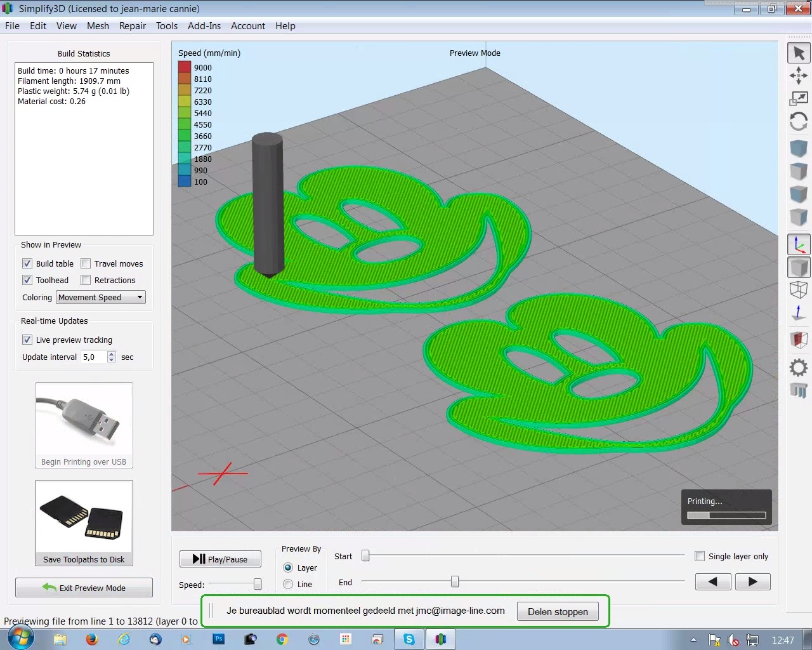Image resolution: width=812 pixels, height=650 pixels.
Task: Open Windows Explorer from the taskbar
Action: 60,639
